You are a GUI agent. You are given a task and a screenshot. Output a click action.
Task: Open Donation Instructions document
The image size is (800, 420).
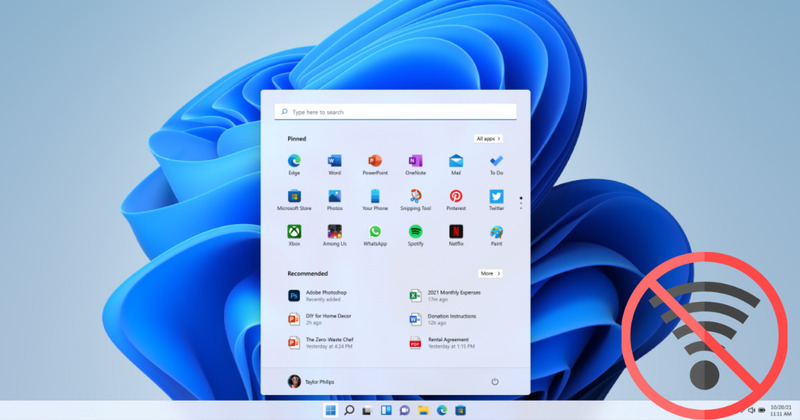pyautogui.click(x=442, y=319)
